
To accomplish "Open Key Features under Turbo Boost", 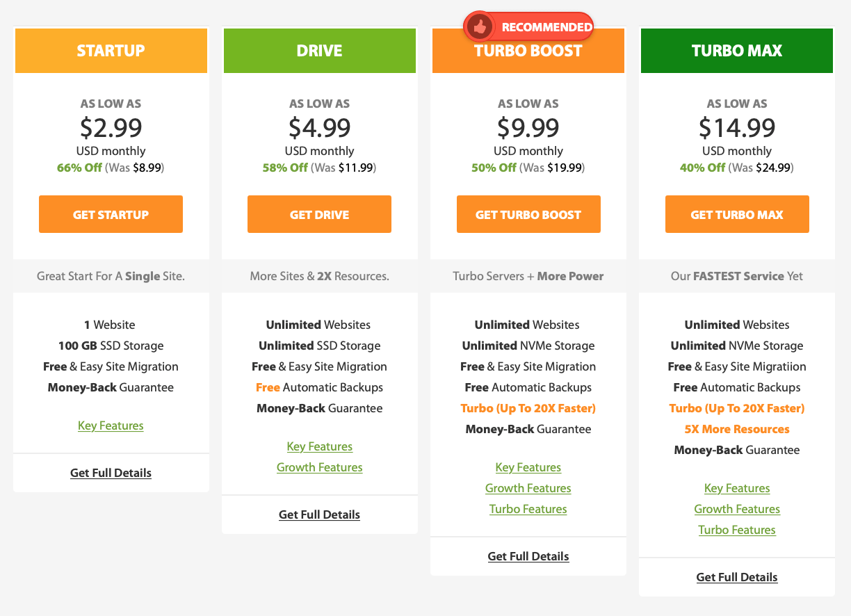I will point(528,467).
